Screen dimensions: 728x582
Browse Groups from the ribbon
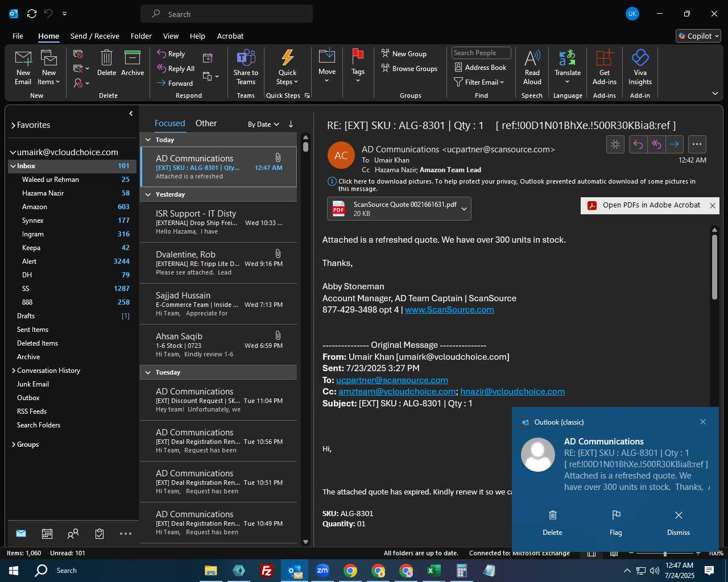pos(409,69)
